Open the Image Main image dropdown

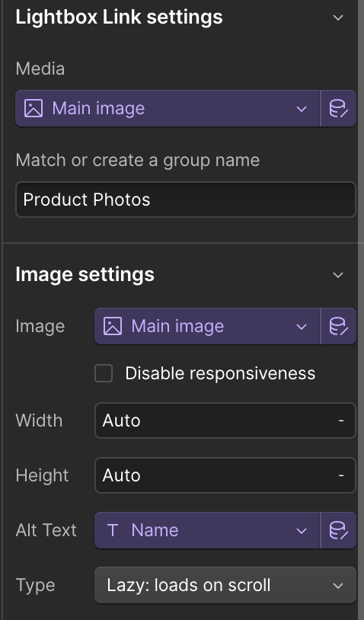click(x=207, y=326)
